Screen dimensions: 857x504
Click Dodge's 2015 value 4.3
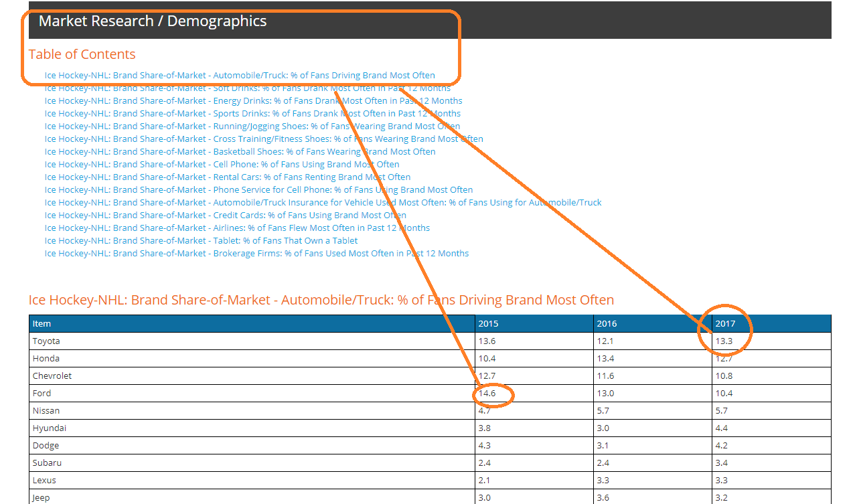485,446
